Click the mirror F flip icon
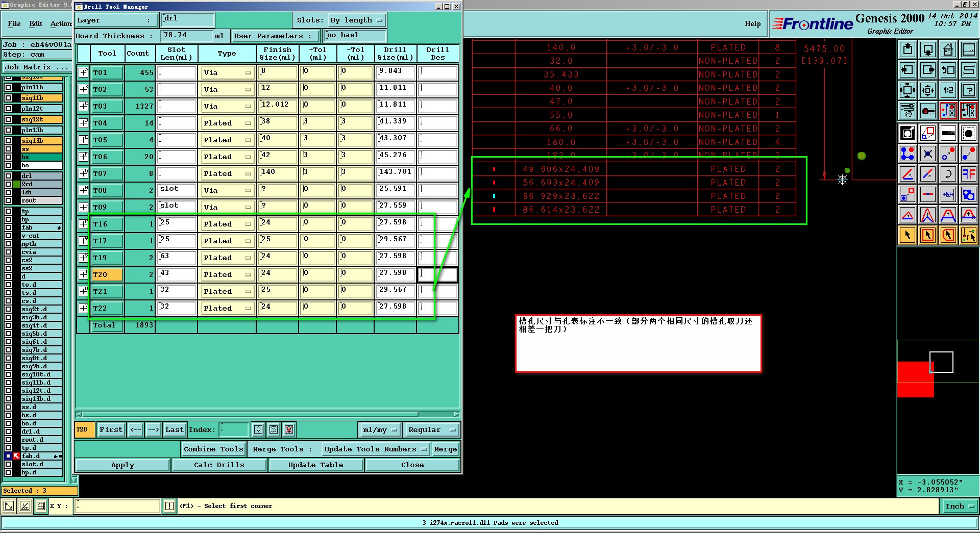This screenshot has height=533, width=980. tap(968, 174)
